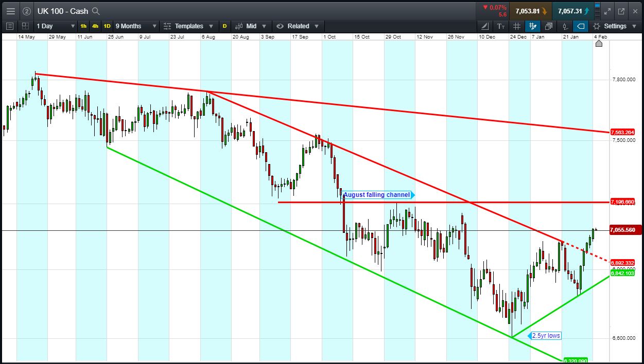The height and width of the screenshot is (364, 644).
Task: Select the short green rising trendline
Action: 560,307
